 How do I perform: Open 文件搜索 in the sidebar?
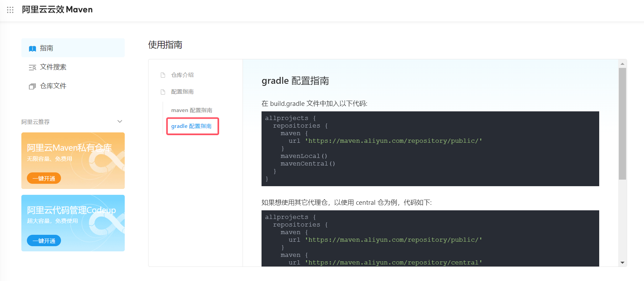point(53,67)
